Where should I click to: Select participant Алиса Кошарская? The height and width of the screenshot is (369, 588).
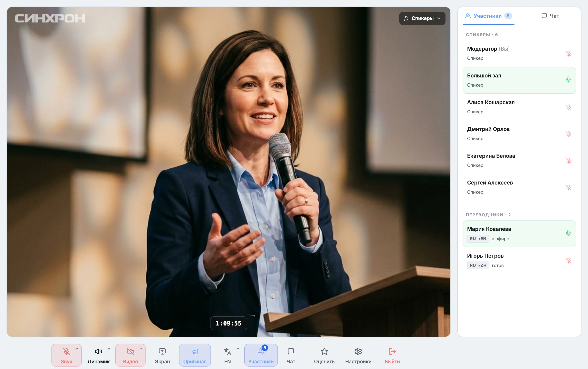[519, 107]
